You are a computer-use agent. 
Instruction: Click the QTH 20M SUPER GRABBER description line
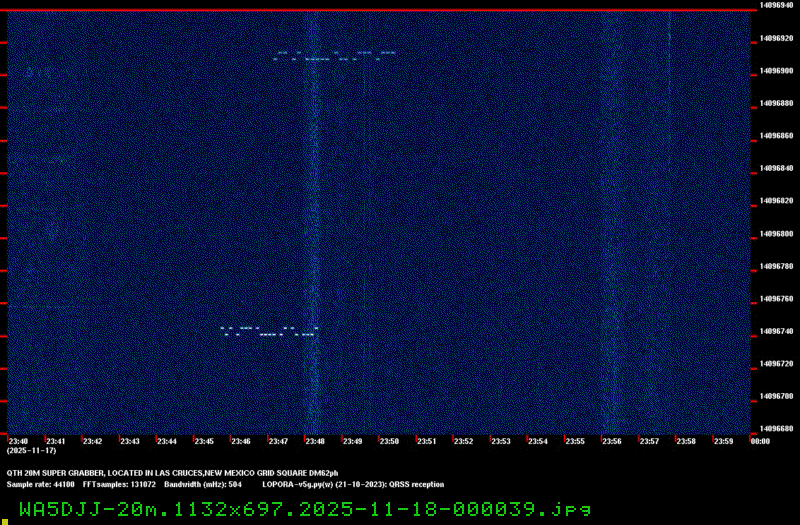pos(172,473)
